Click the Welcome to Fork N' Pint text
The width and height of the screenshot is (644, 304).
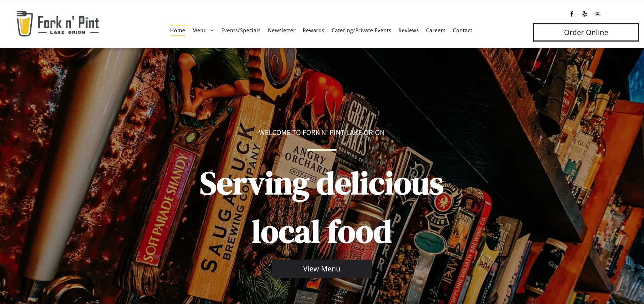click(321, 132)
